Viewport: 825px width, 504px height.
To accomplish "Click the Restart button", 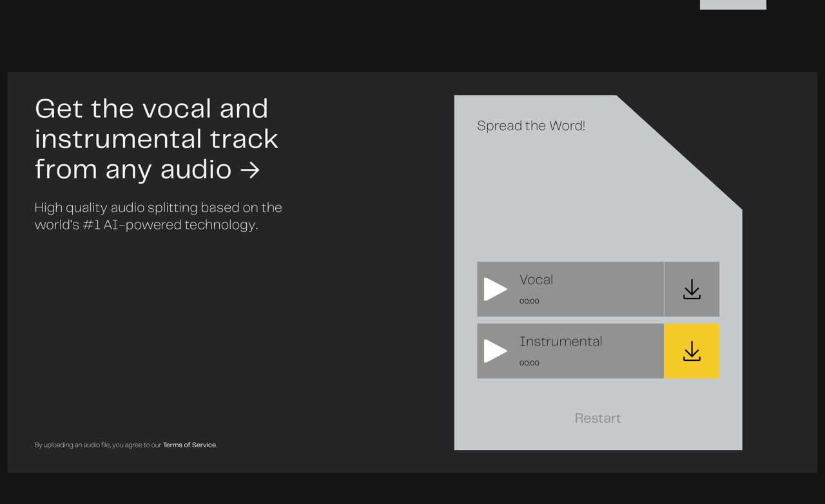I will (597, 418).
